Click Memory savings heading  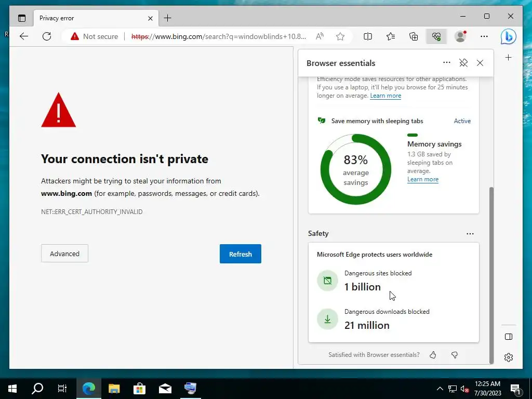coord(434,144)
